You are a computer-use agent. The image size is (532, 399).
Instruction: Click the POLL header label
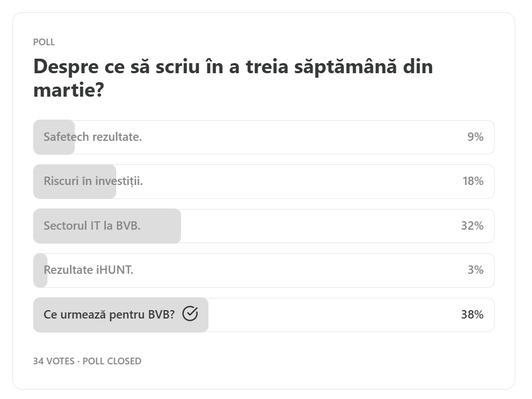pyautogui.click(x=44, y=42)
